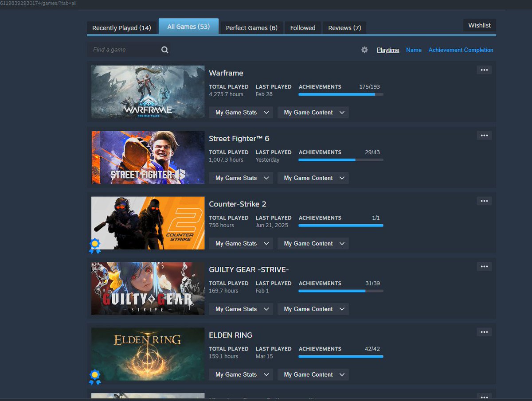Click the Street Fighter 6 achievements progress bar

pos(341,160)
